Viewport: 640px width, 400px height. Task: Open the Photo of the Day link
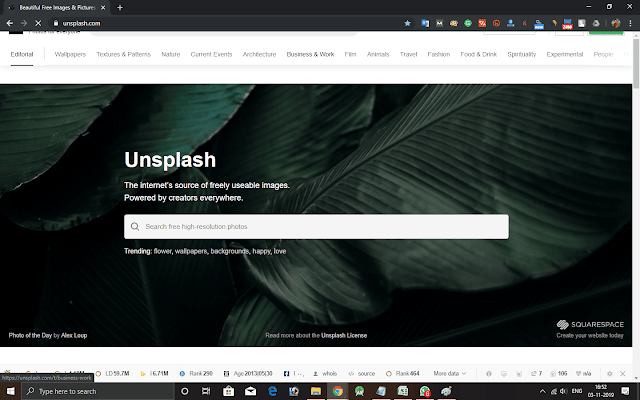[30, 336]
